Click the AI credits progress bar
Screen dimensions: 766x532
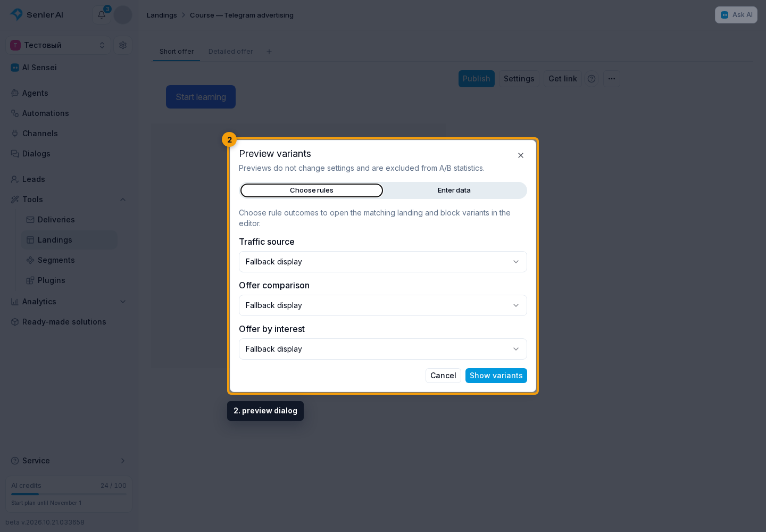point(69,494)
